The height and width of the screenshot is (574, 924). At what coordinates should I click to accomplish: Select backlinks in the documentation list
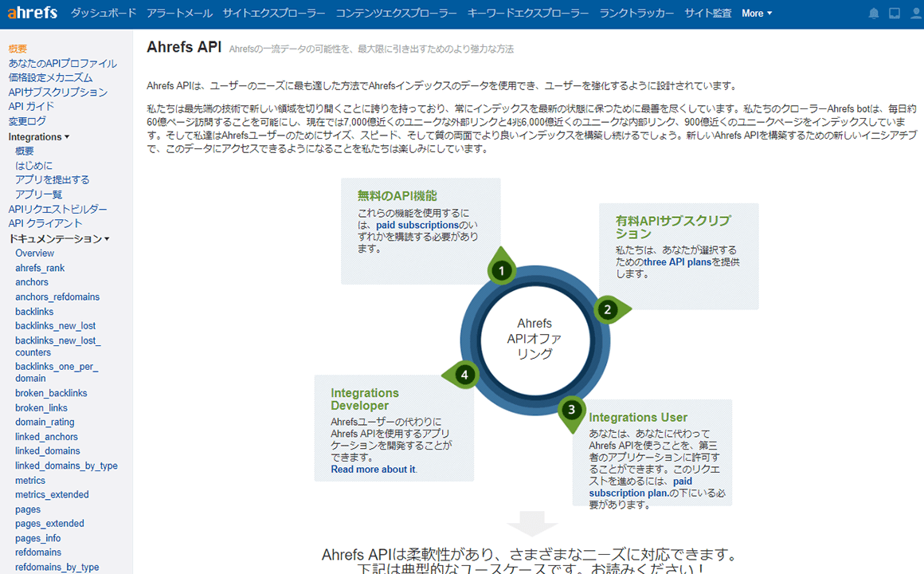pos(34,312)
